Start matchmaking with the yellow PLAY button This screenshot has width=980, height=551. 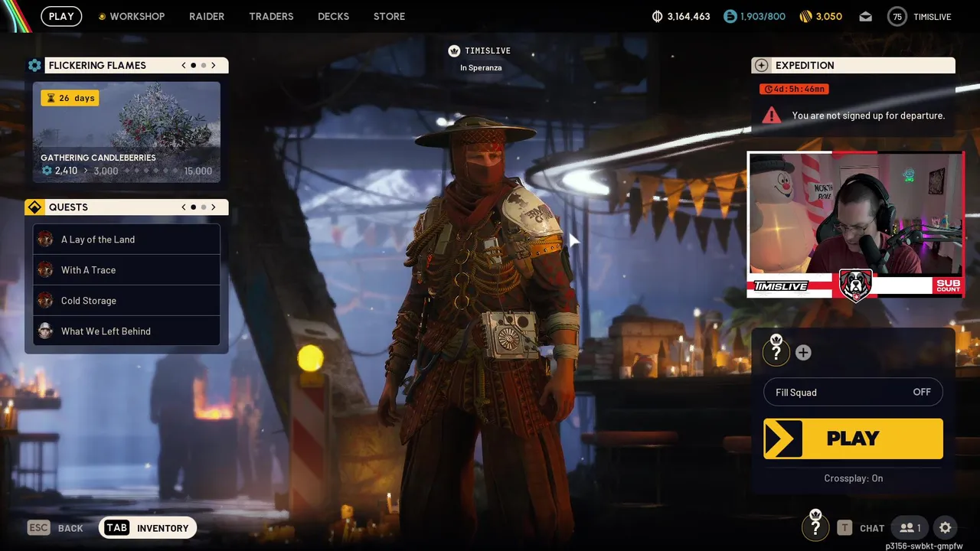coord(853,439)
